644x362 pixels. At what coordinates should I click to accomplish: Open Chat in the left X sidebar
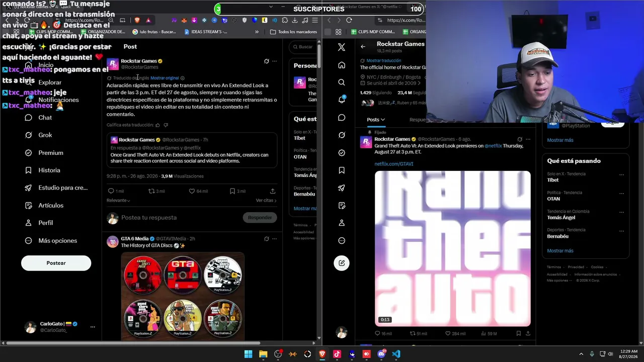pyautogui.click(x=38, y=118)
